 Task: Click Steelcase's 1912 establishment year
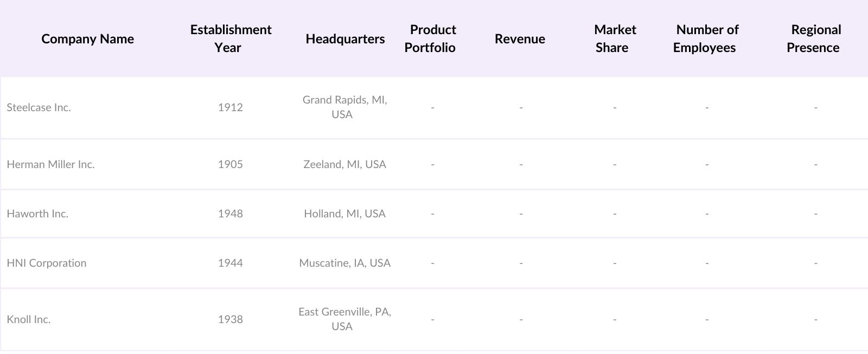[x=231, y=107]
